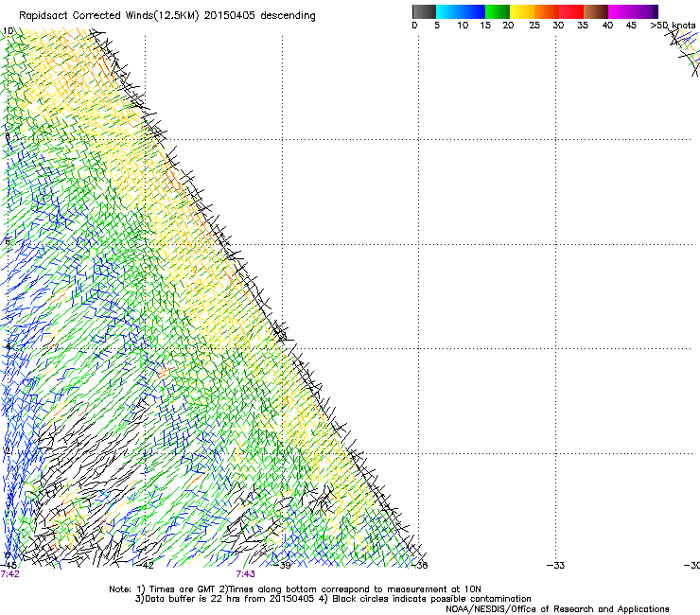Screen dimensions: 700x615
Task: Click the legend label '35'
Action: 583,26
